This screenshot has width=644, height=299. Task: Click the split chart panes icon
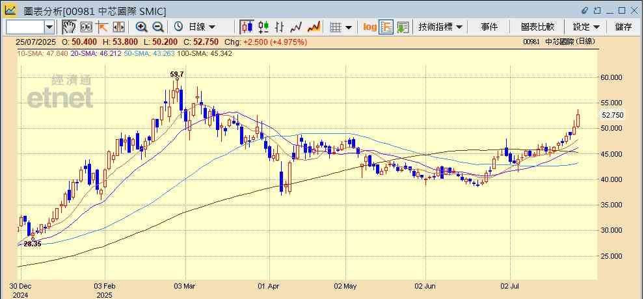click(118, 27)
